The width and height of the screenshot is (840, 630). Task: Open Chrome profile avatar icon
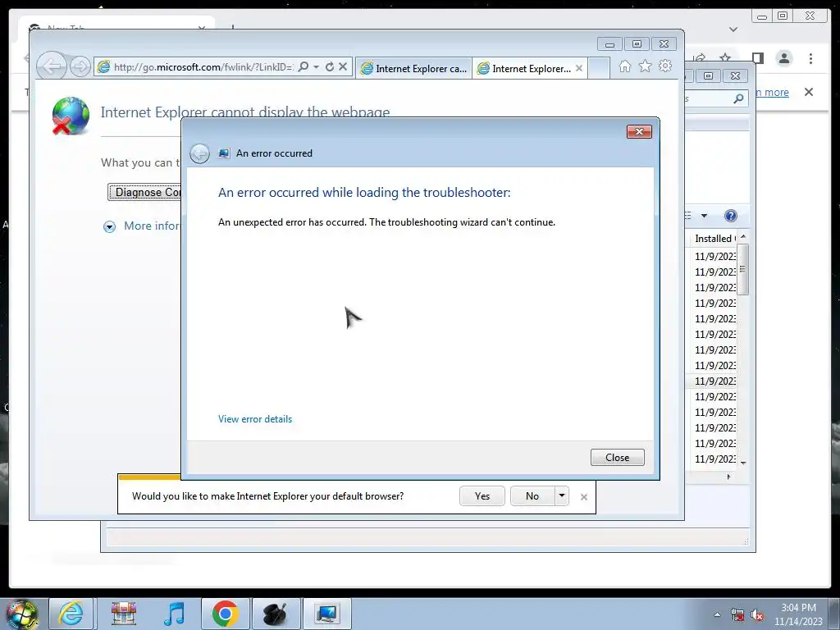(783, 58)
